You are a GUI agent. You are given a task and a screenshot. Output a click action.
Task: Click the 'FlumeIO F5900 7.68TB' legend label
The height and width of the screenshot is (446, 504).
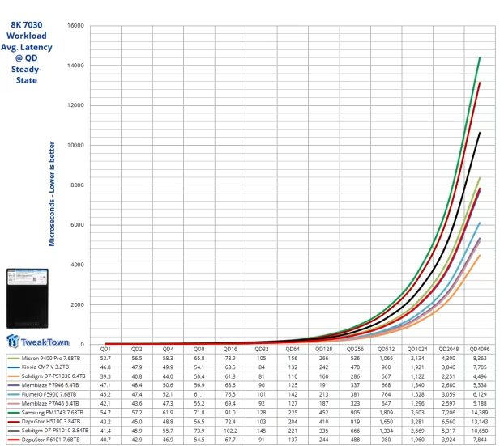49,395
